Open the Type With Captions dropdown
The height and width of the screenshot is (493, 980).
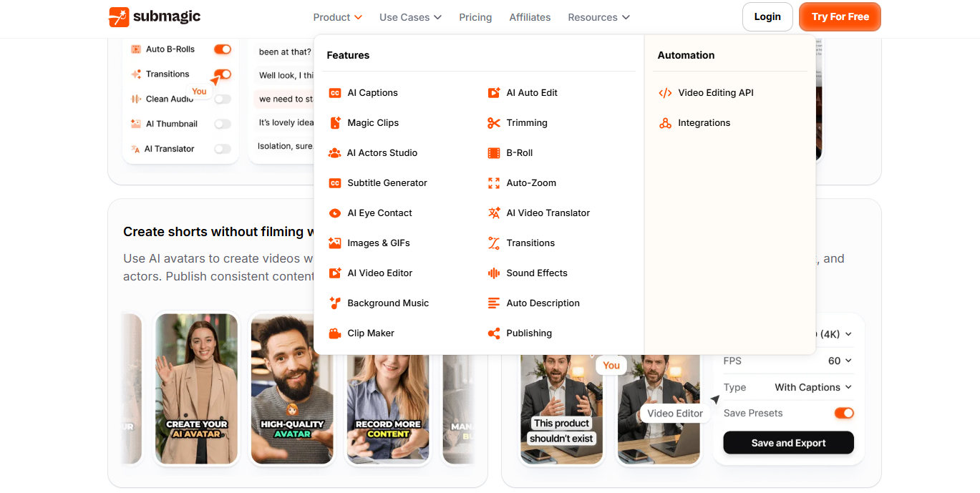point(813,387)
